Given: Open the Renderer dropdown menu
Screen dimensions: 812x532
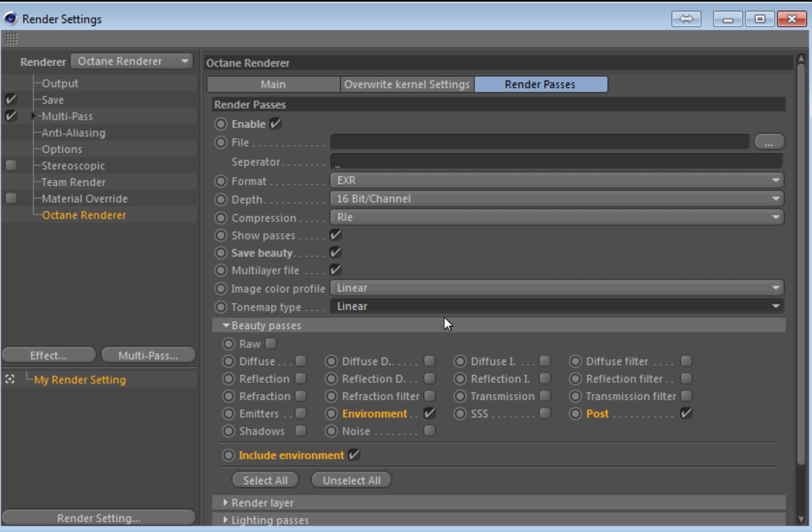Looking at the screenshot, I should [x=132, y=61].
